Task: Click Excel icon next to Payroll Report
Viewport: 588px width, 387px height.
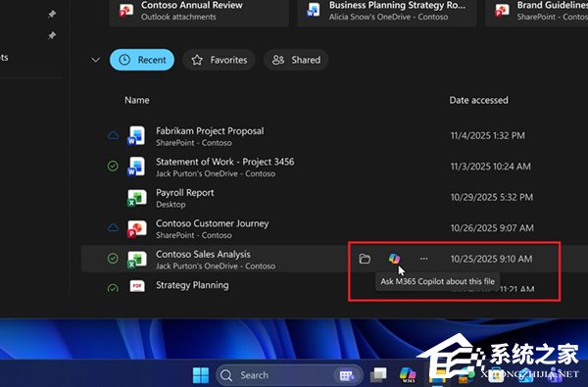Action: pyautogui.click(x=136, y=197)
